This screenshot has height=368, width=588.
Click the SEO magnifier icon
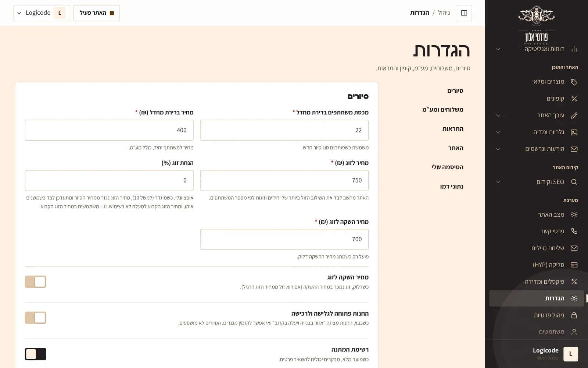pos(574,182)
